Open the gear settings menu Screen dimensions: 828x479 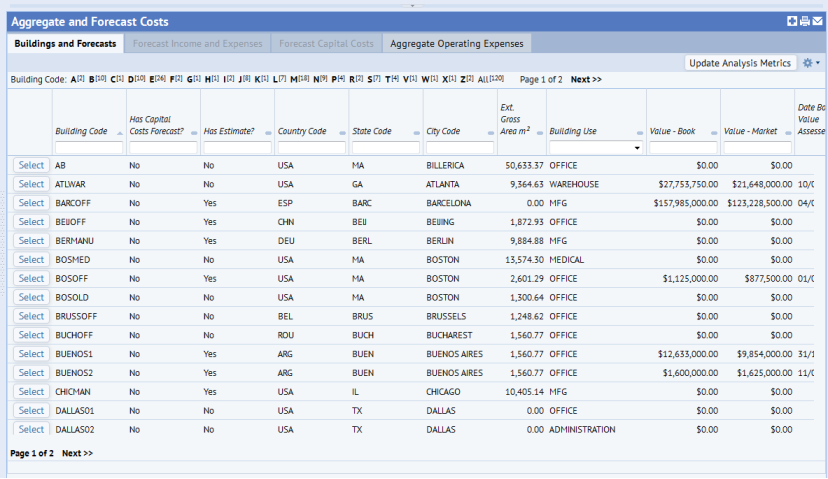pos(811,63)
